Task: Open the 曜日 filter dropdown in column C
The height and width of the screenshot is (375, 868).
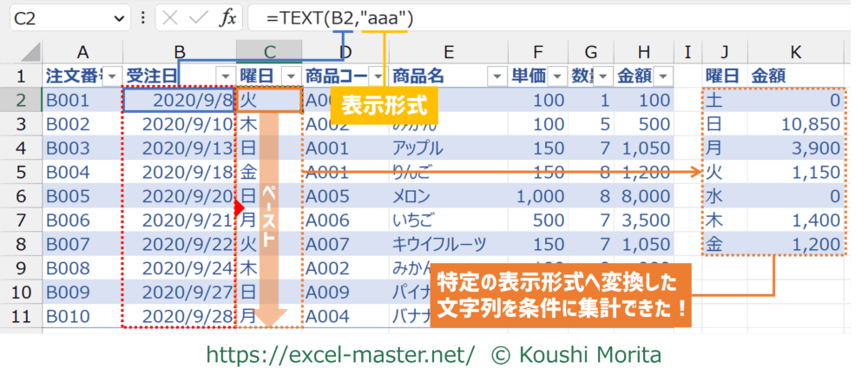Action: [x=290, y=76]
